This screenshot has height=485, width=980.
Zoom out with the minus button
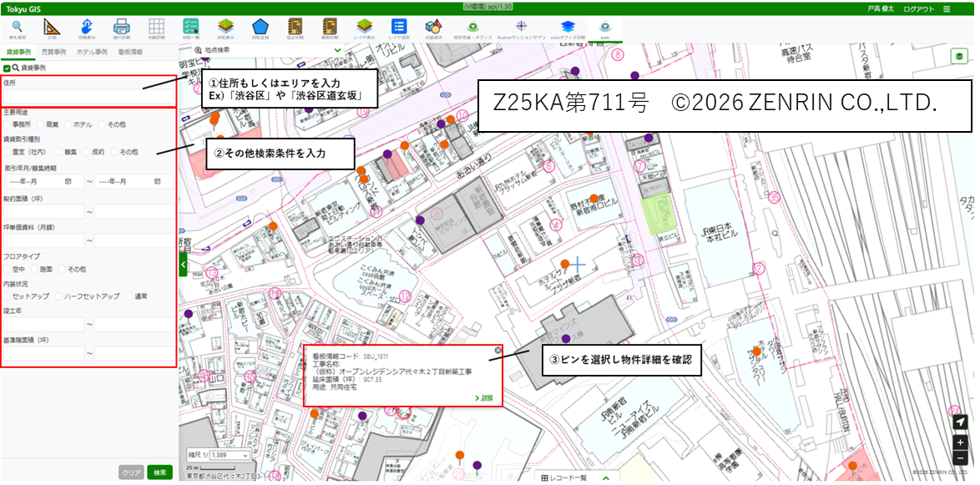[x=960, y=458]
